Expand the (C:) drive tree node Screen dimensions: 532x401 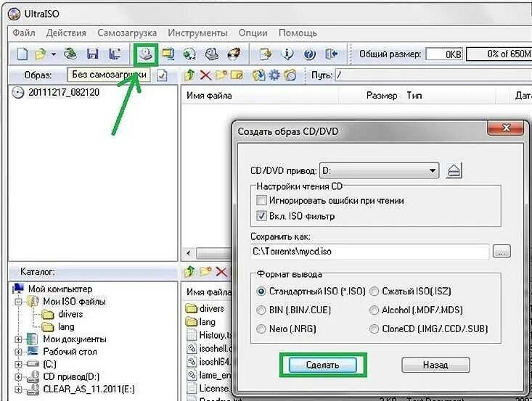point(18,364)
